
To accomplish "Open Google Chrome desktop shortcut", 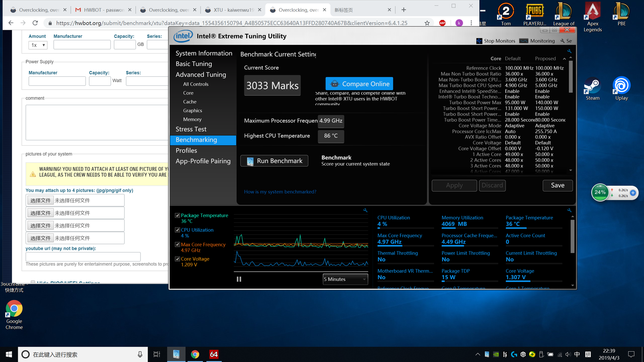I will [x=14, y=315].
